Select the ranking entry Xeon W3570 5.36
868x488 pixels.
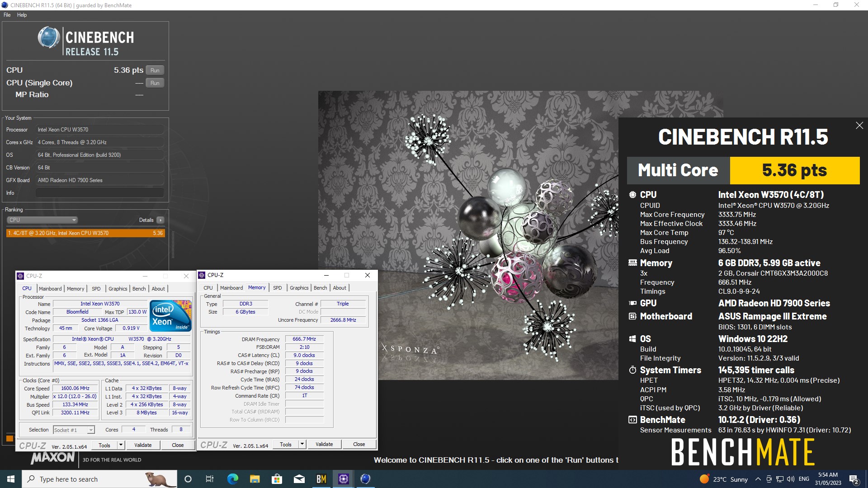[x=85, y=233]
